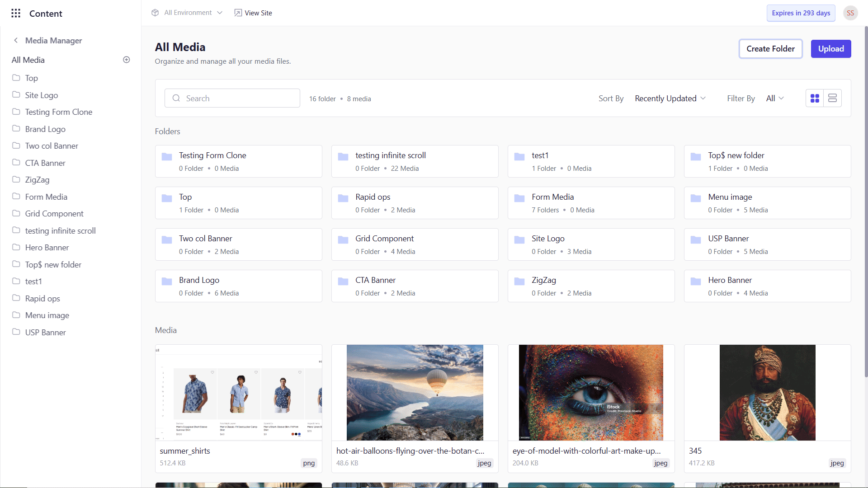Screen dimensions: 868x488
Task: Open the apps grid launcher icon
Action: (x=16, y=13)
